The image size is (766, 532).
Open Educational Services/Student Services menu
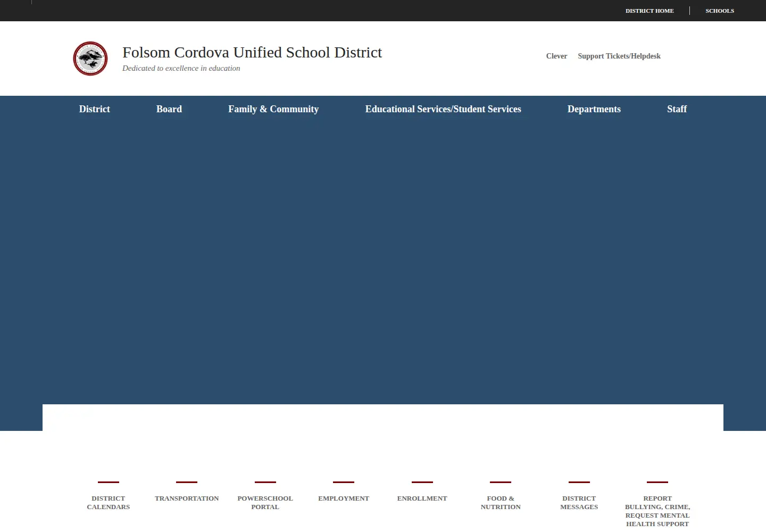coord(443,109)
